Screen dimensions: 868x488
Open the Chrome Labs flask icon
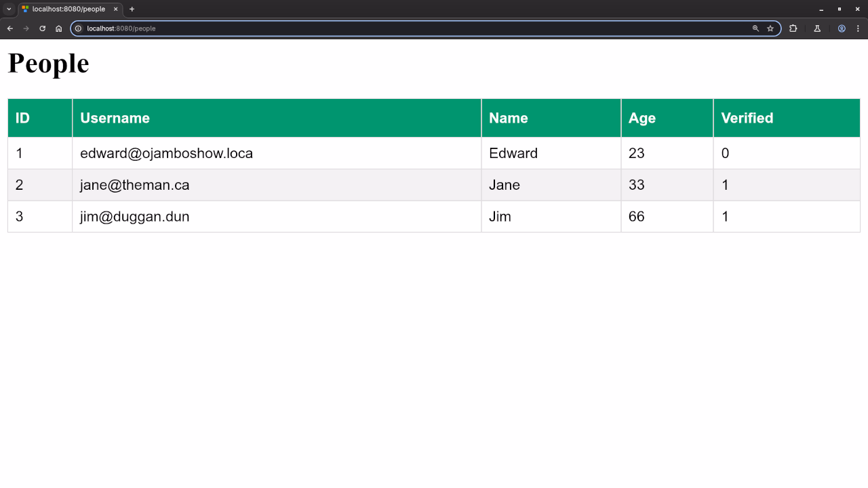coord(817,28)
